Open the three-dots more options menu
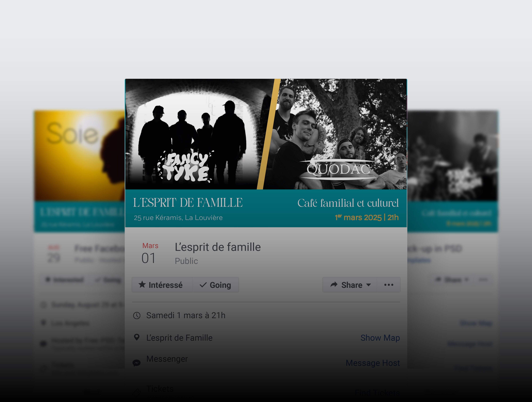The image size is (532, 402). [x=389, y=285]
